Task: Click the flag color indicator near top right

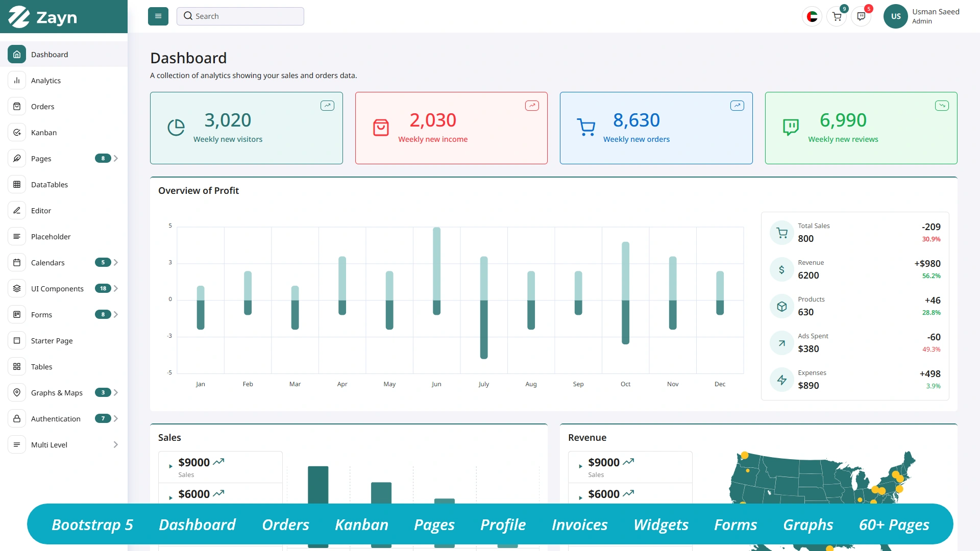Action: point(812,16)
